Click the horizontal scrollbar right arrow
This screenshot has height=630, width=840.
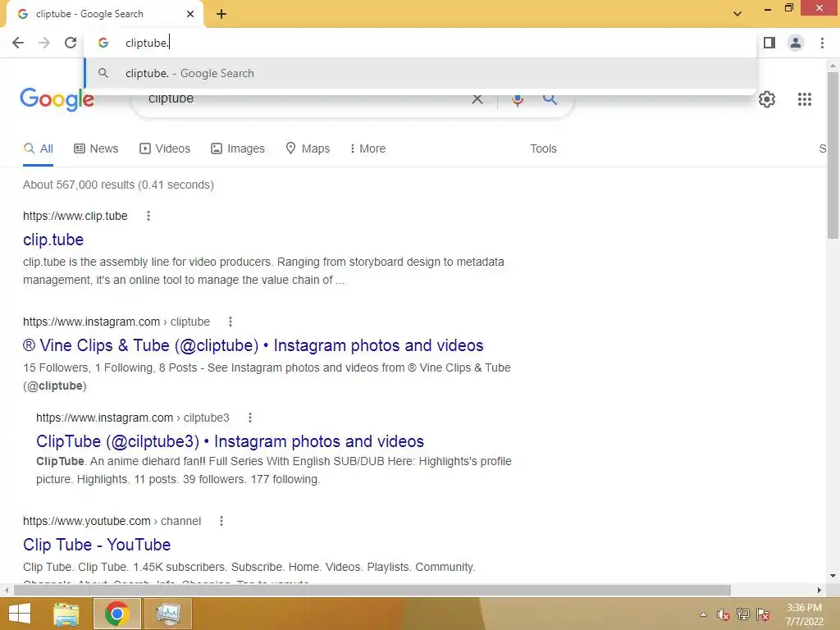(x=819, y=591)
